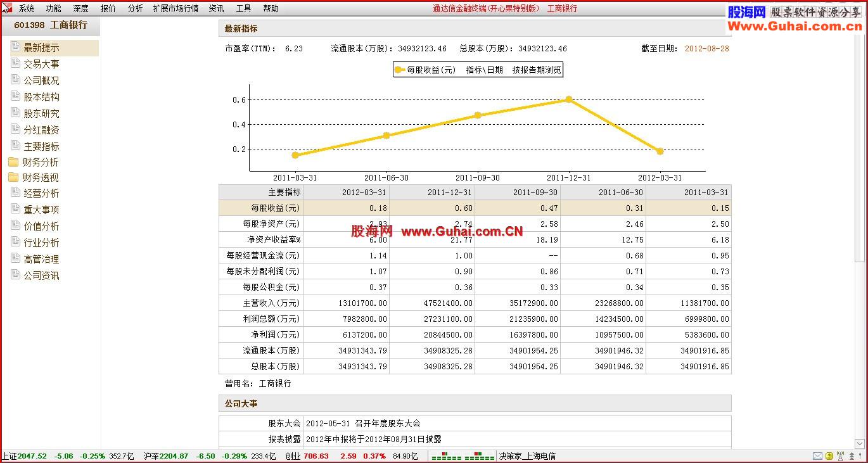Select the 每股公积金(元) row header
The image size is (868, 463).
pos(262,287)
